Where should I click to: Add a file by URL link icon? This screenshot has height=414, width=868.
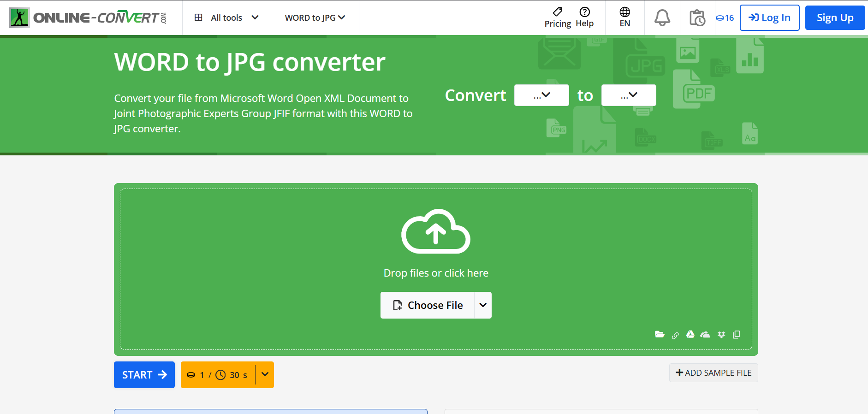(x=675, y=335)
